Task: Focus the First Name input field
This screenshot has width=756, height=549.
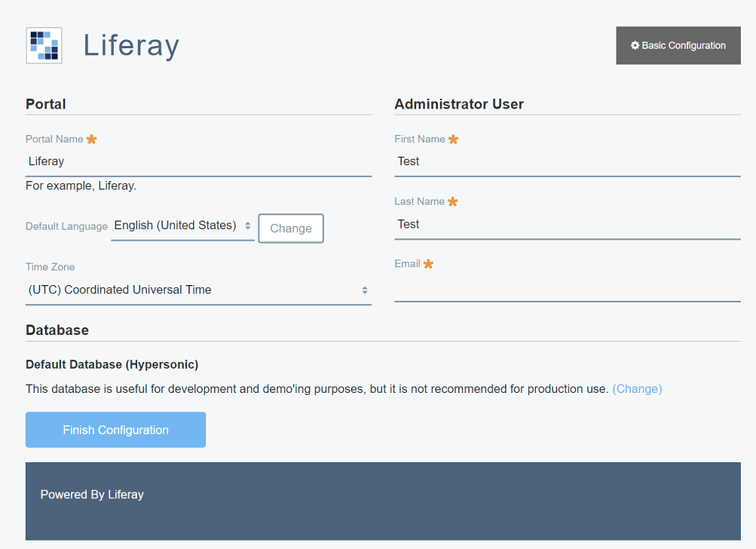Action: [x=567, y=161]
